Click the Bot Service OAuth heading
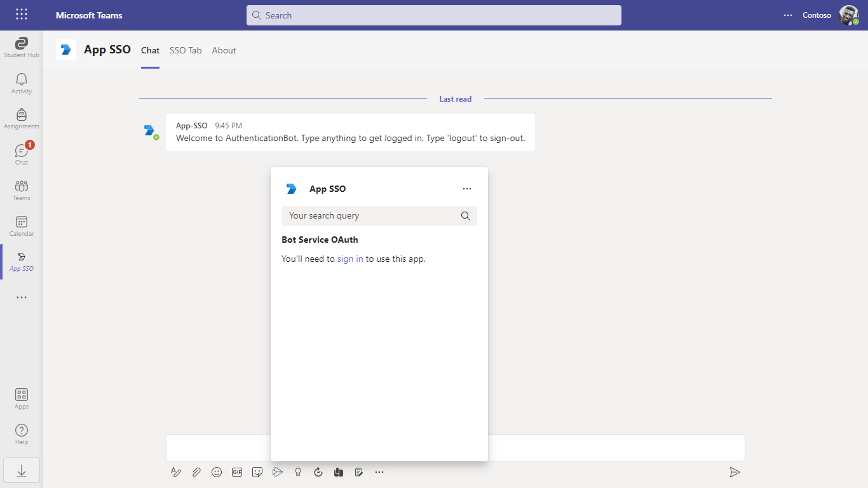Screen dimensions: 868x488 point(320,240)
